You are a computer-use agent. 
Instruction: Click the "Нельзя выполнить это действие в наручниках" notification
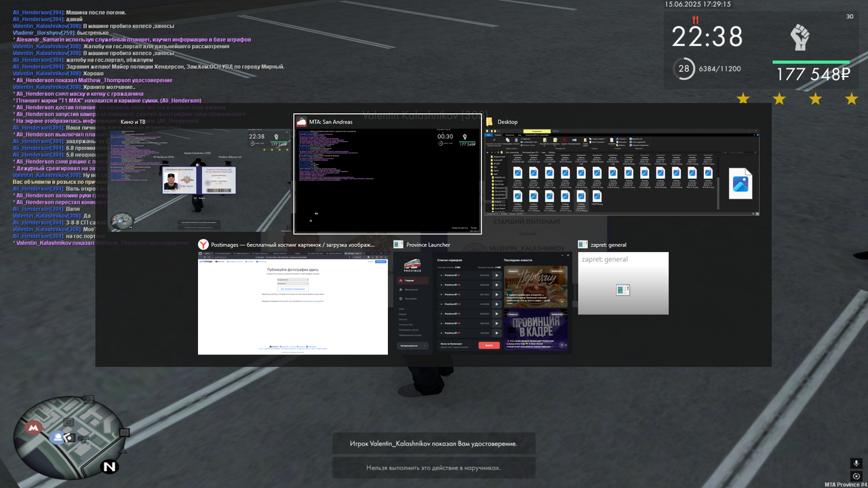coord(433,468)
